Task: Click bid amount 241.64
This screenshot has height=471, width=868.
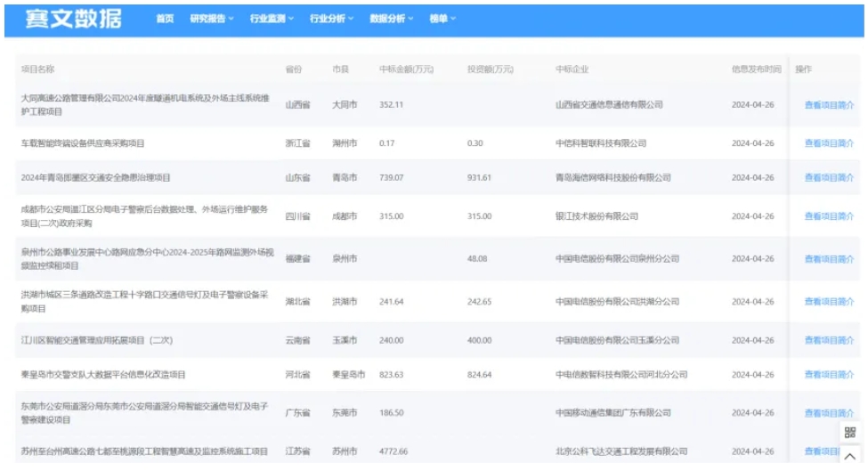Action: pos(392,302)
